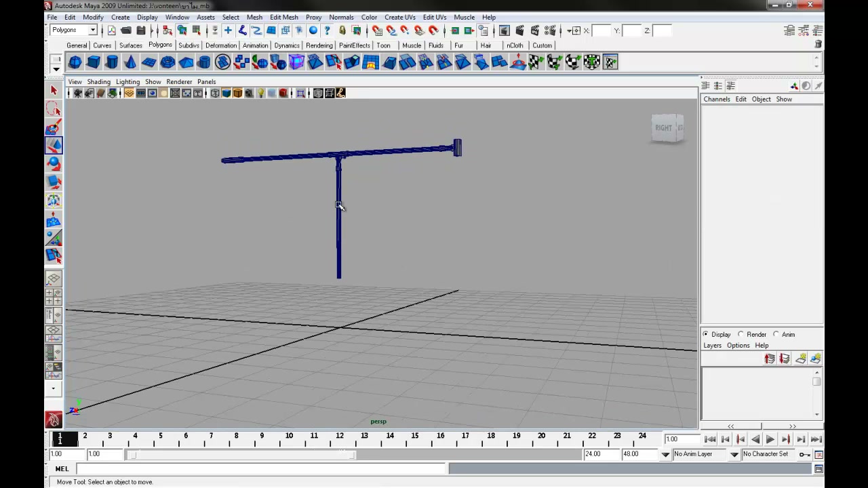The width and height of the screenshot is (868, 488).
Task: Switch to the Rendering shelf tab
Action: tap(319, 45)
